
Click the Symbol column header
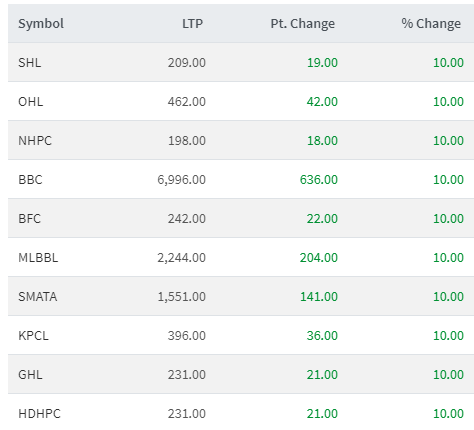pyautogui.click(x=41, y=24)
